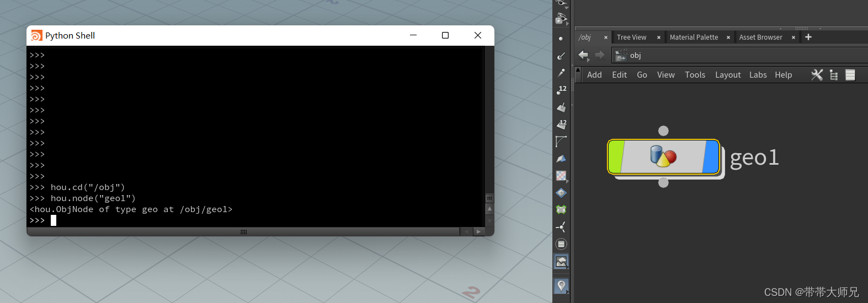The width and height of the screenshot is (868, 303).
Task: Close the Material Palette tab
Action: (x=728, y=37)
